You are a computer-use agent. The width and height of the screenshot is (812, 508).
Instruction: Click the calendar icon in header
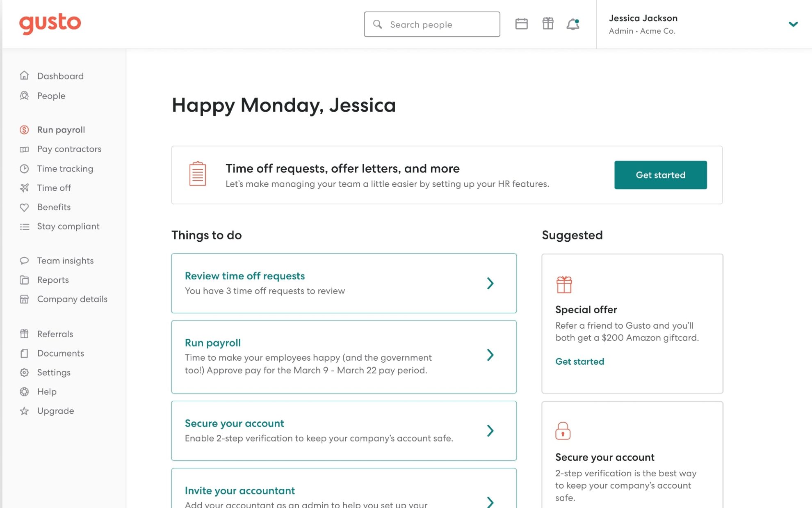(521, 24)
